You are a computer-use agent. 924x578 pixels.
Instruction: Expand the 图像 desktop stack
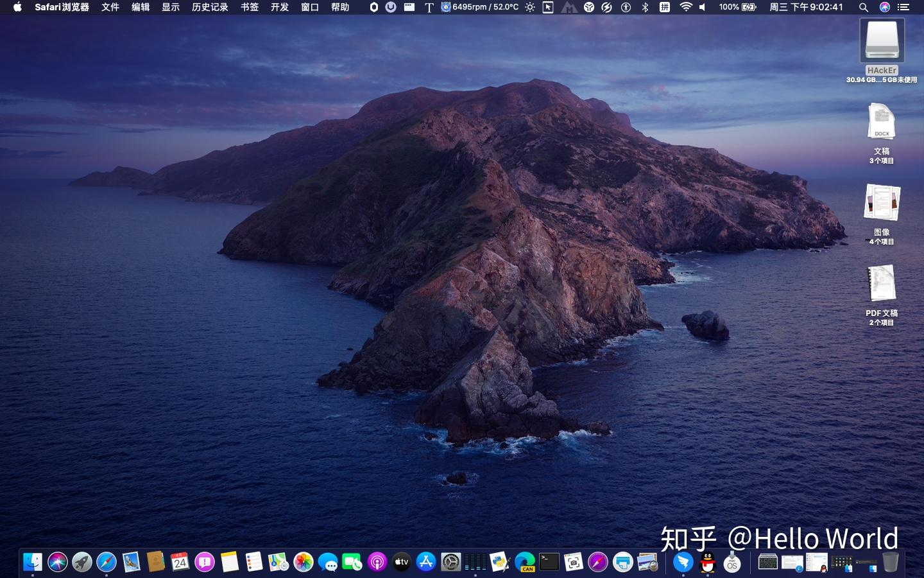click(x=882, y=203)
